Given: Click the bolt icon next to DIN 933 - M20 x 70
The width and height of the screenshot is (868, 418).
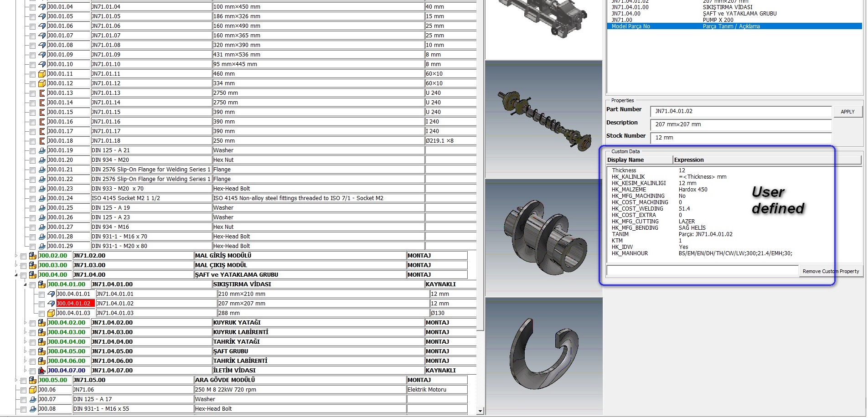Looking at the screenshot, I should [x=42, y=188].
